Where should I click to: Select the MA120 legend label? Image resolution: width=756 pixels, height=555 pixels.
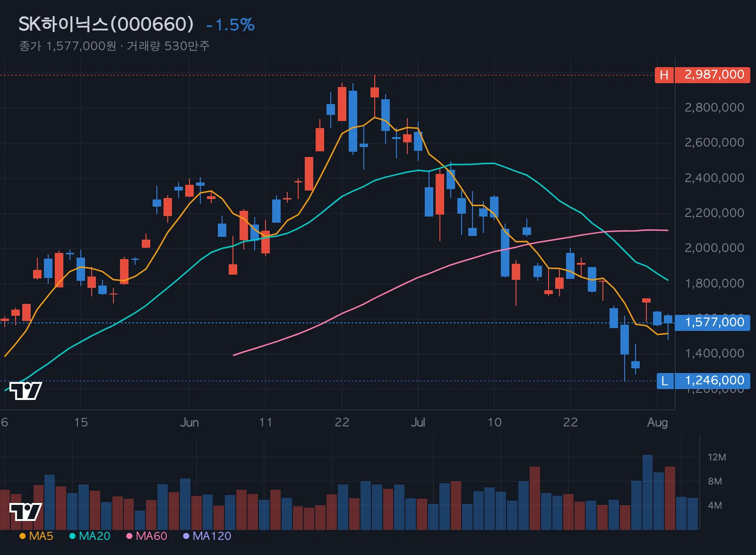pyautogui.click(x=212, y=536)
